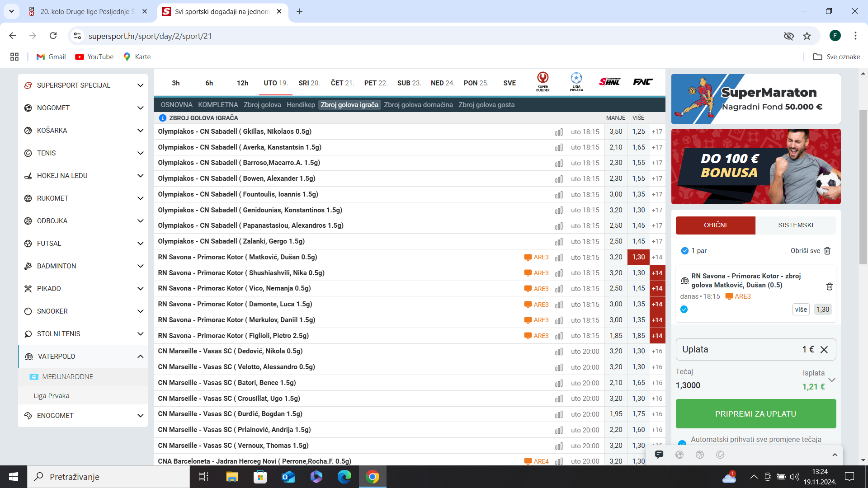868x488 pixels.
Task: Expand RUKOMET category
Action: point(83,198)
